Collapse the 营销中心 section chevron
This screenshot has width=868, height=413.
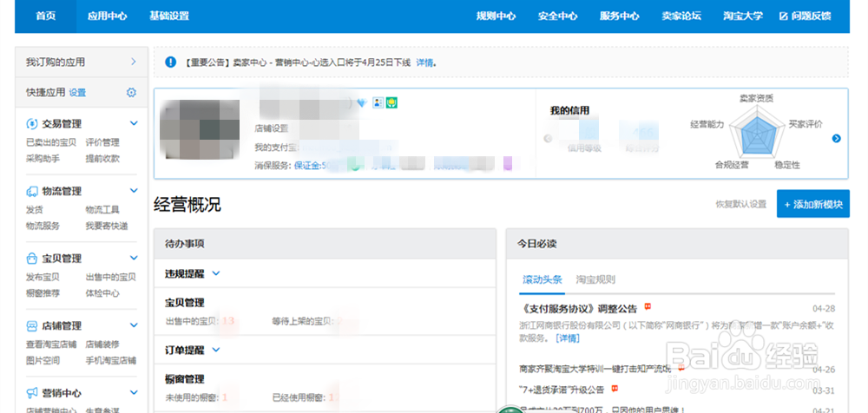click(134, 392)
